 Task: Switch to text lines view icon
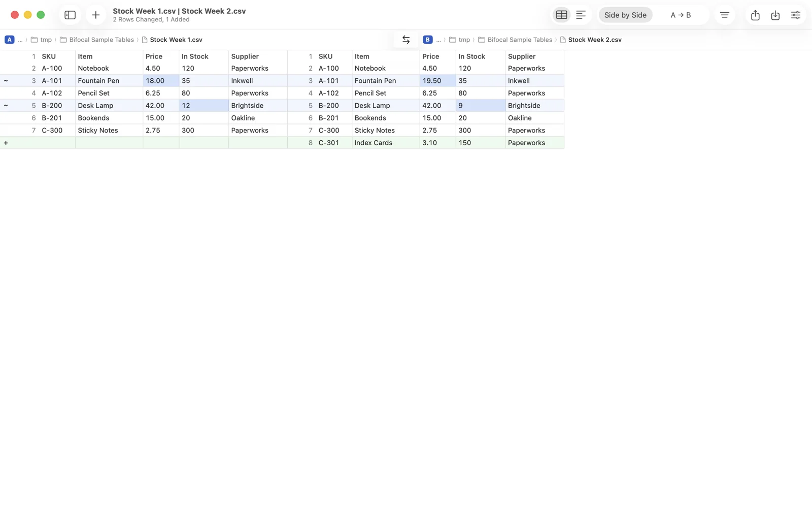(581, 15)
